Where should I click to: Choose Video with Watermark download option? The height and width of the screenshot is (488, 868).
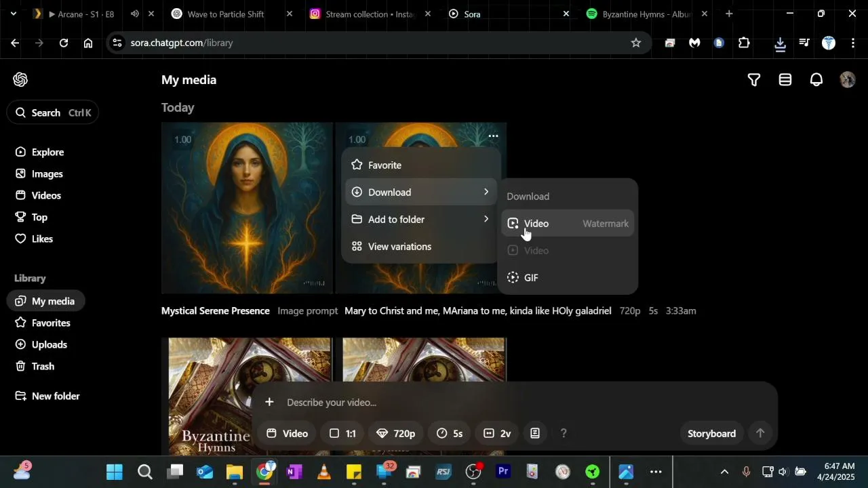568,224
